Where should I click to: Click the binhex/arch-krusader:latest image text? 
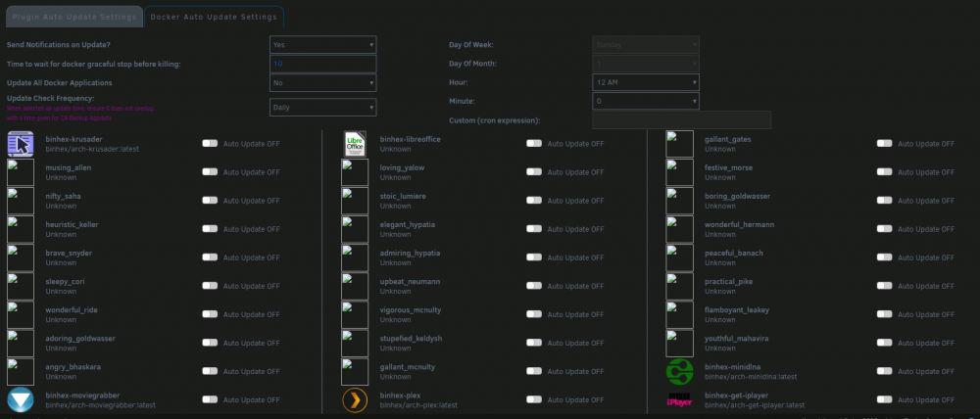[x=92, y=149]
